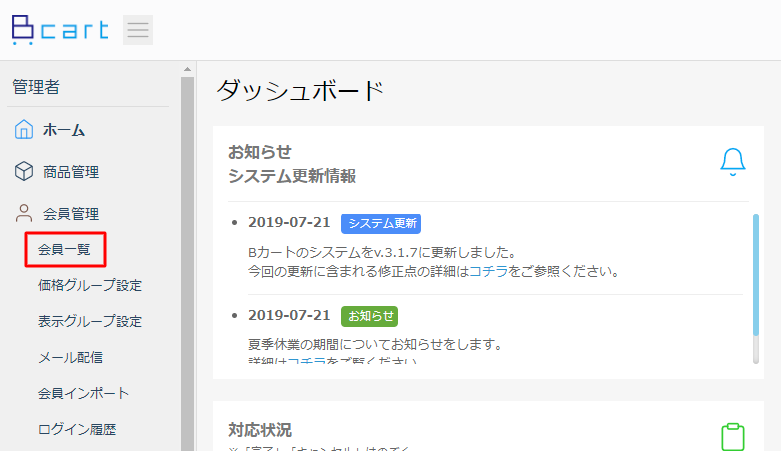
Task: Expand 商品管理 menu
Action: point(71,172)
